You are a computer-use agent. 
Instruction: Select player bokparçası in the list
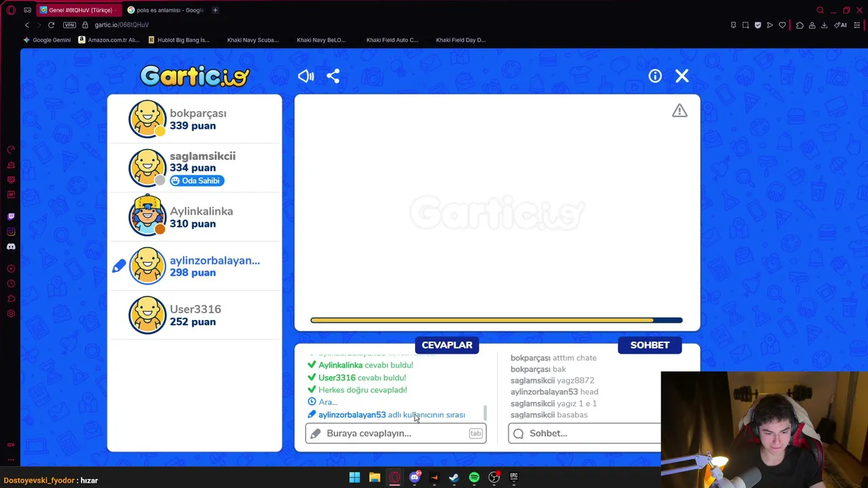(195, 119)
